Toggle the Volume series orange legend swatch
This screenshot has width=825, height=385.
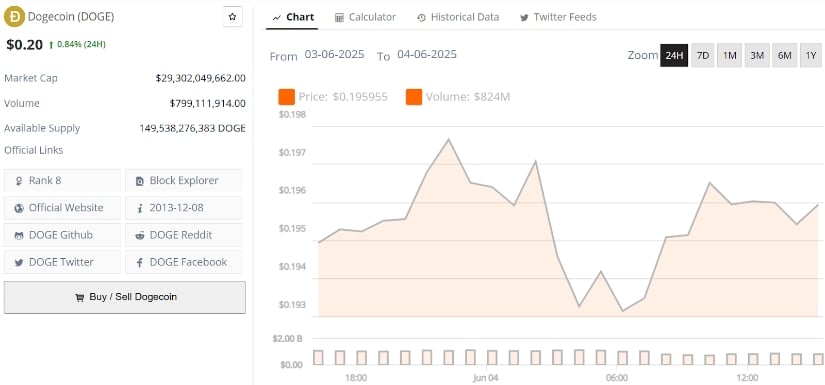pyautogui.click(x=414, y=97)
